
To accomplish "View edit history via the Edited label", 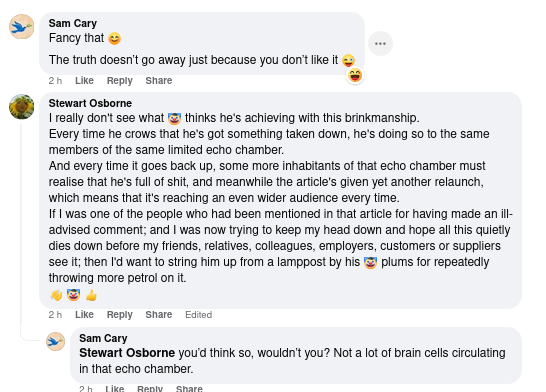I will pos(198,315).
